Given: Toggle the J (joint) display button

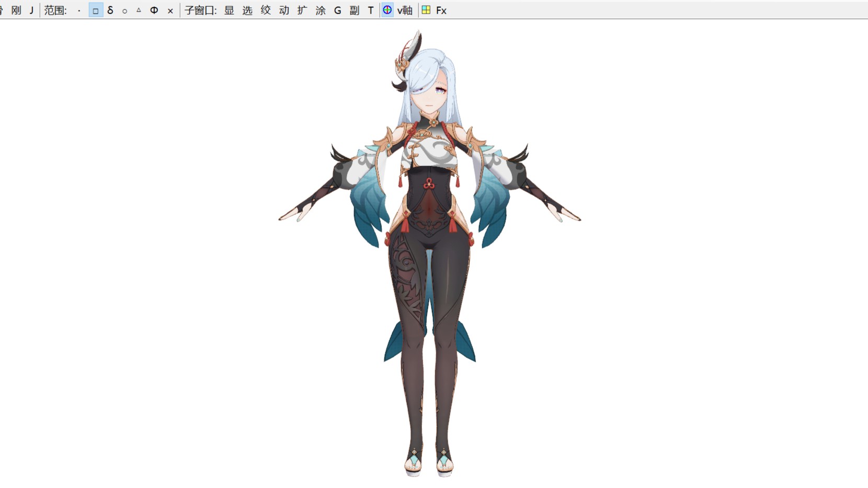Looking at the screenshot, I should pos(31,10).
